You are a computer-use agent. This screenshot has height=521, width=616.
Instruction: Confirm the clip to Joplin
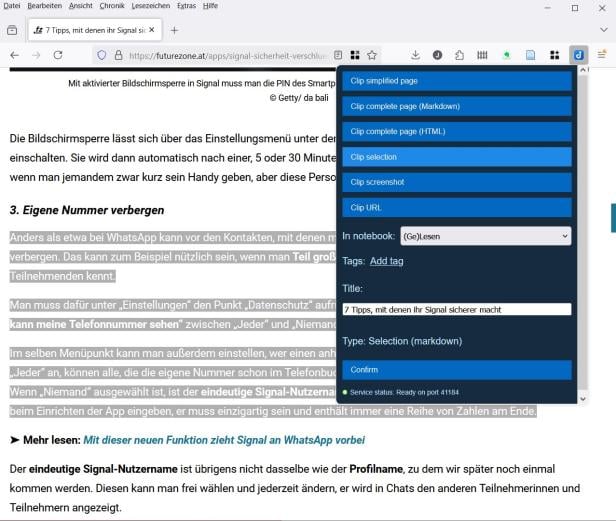click(457, 370)
